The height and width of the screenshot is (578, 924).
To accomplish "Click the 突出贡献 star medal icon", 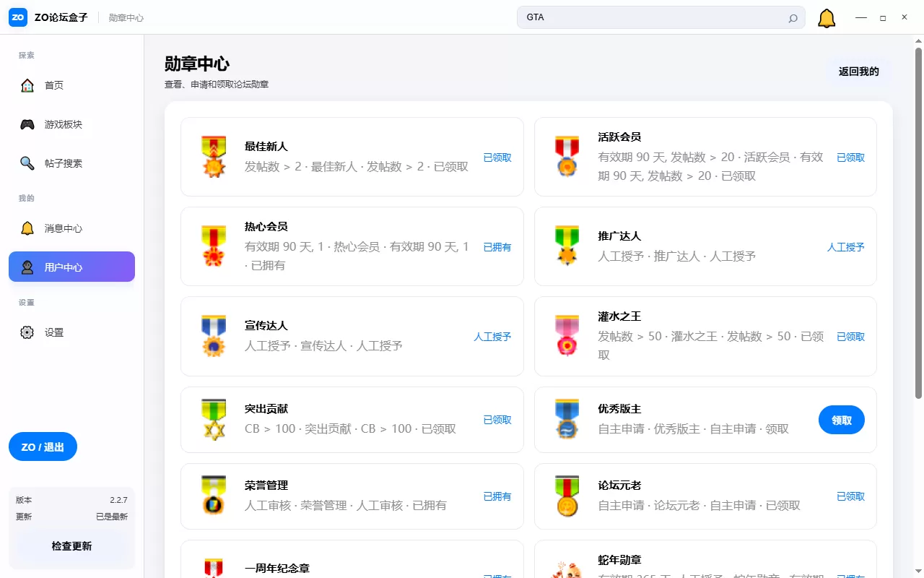I will tap(214, 420).
